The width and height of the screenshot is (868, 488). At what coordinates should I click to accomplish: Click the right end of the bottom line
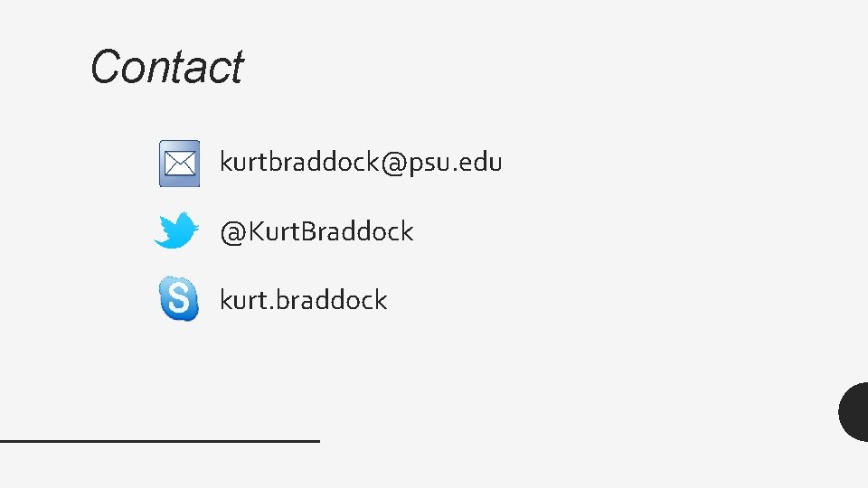315,440
